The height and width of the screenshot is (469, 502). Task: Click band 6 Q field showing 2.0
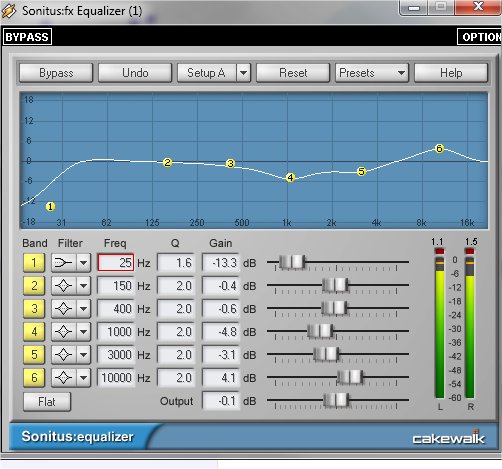point(176,378)
